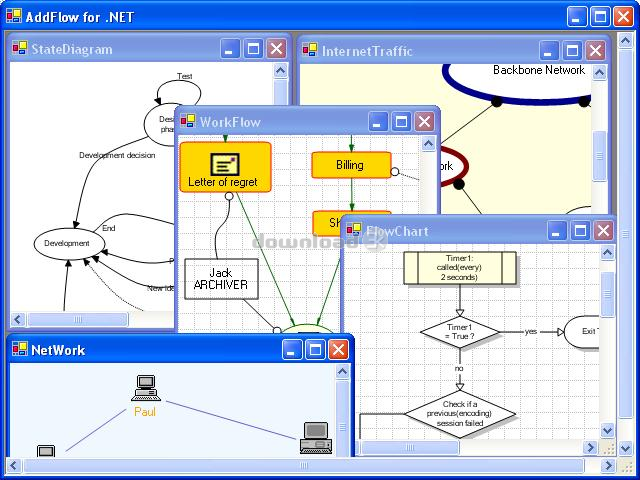
Task: Click the no link label in FlowChart
Action: [459, 369]
